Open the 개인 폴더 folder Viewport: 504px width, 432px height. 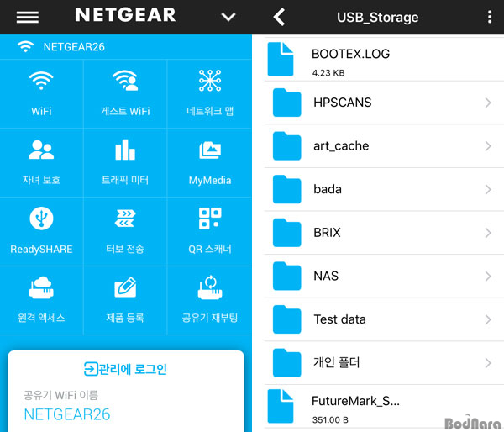coord(384,363)
